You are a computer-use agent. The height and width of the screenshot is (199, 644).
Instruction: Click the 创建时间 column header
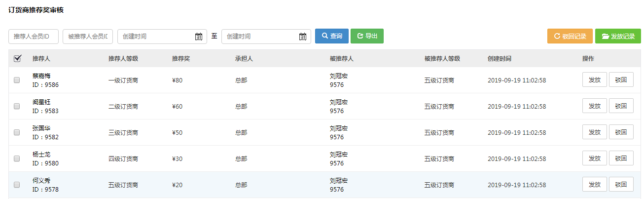tap(500, 59)
